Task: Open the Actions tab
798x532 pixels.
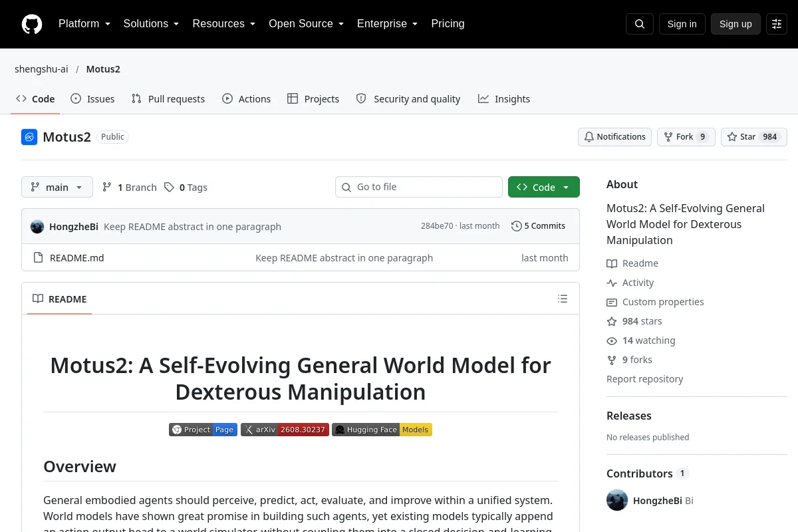Action: tap(247, 98)
